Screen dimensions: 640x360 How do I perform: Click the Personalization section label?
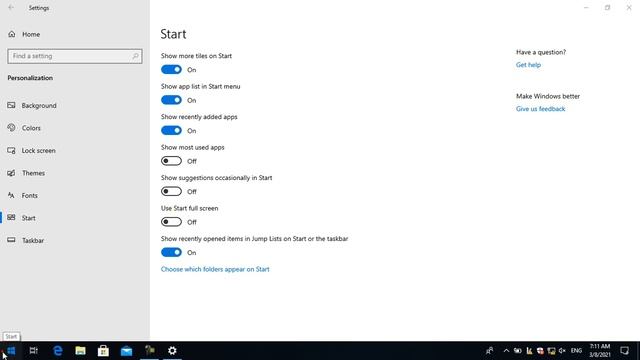point(30,78)
